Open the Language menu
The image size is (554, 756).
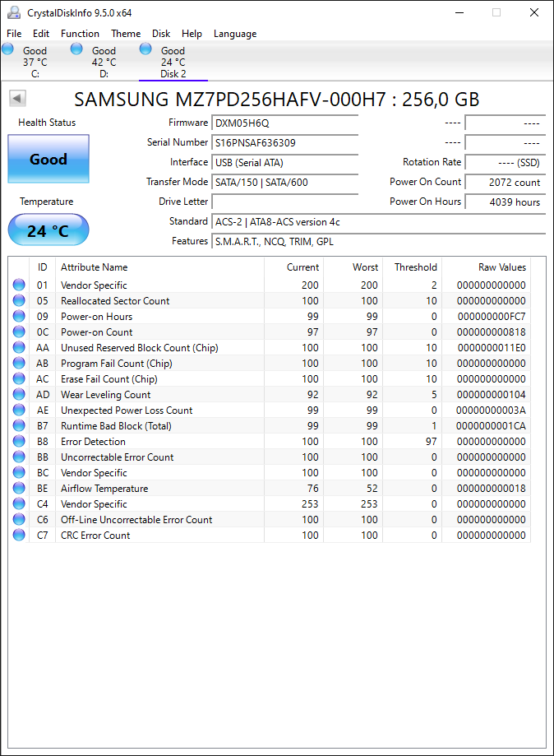pos(235,33)
